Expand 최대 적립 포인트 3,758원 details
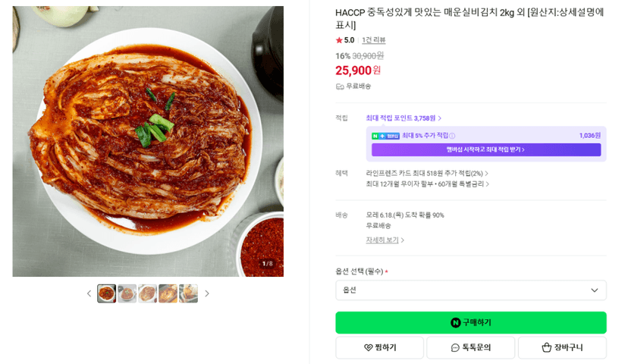 click(x=403, y=118)
